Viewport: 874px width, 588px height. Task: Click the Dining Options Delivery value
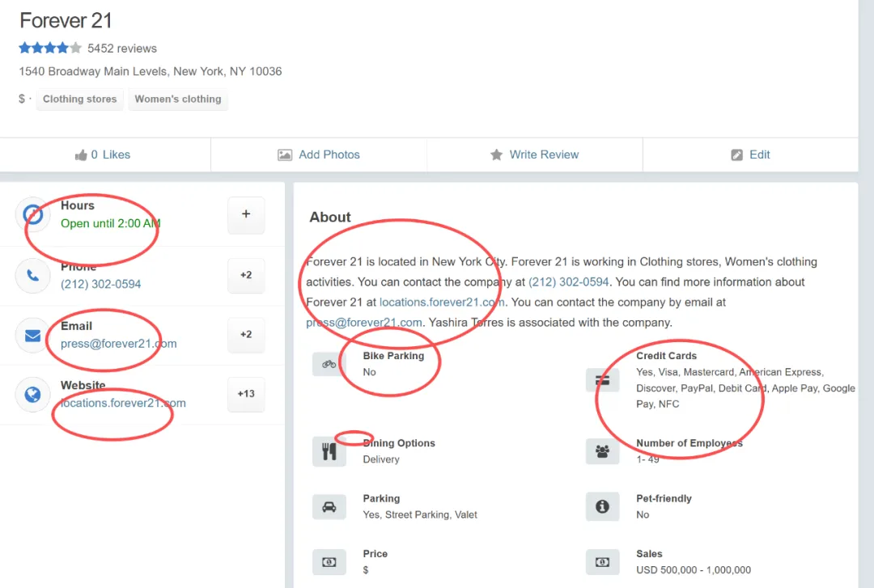381,459
